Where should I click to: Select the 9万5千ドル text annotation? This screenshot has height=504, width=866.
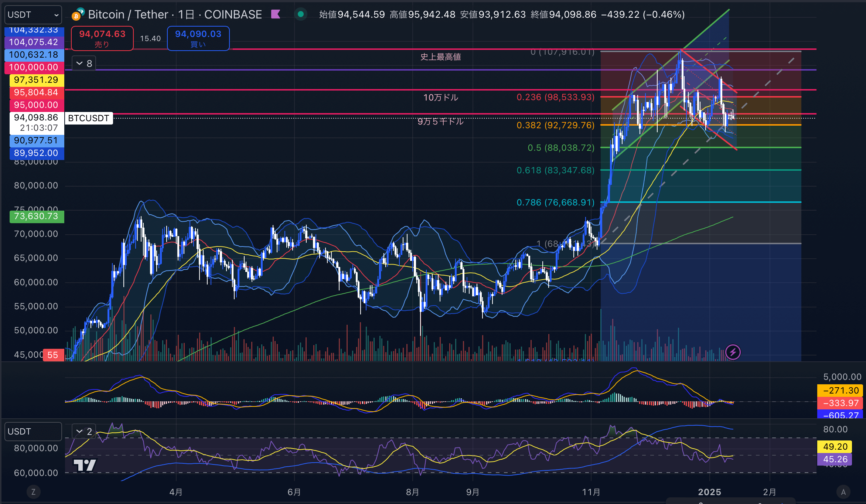point(440,122)
